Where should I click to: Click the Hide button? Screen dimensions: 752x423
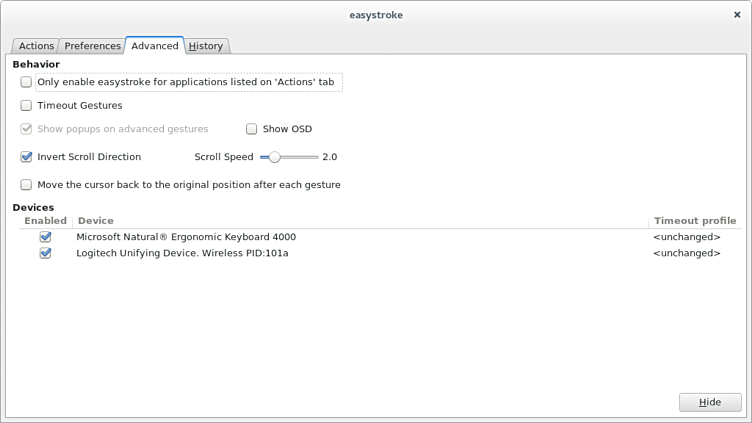(710, 402)
